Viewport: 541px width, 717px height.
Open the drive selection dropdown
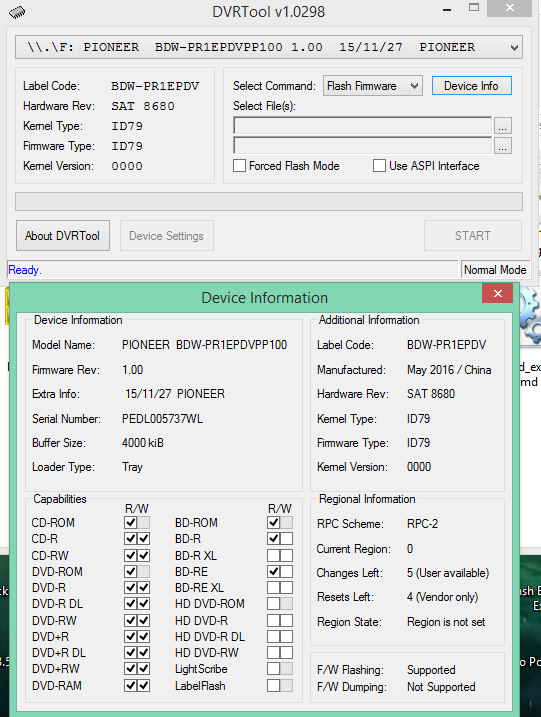tap(269, 47)
